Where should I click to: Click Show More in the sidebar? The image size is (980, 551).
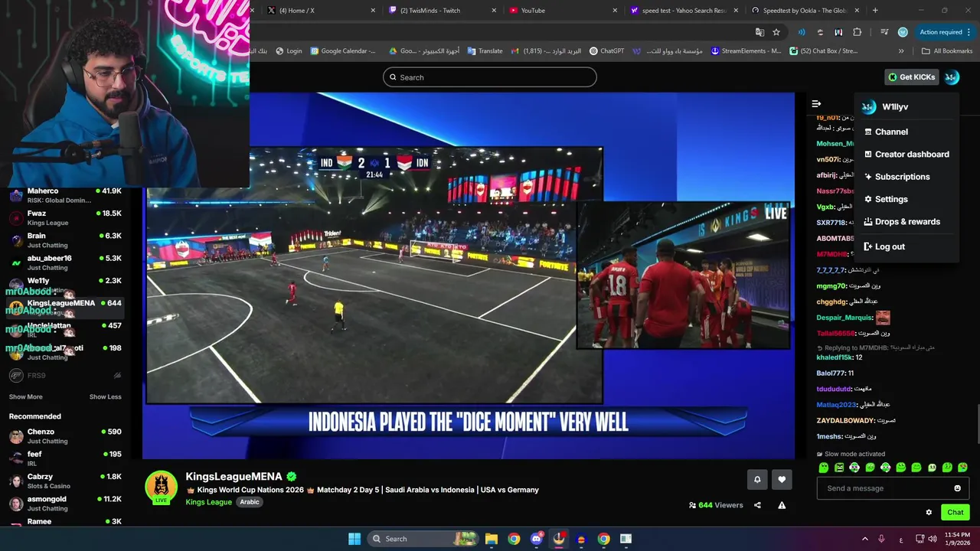(25, 396)
